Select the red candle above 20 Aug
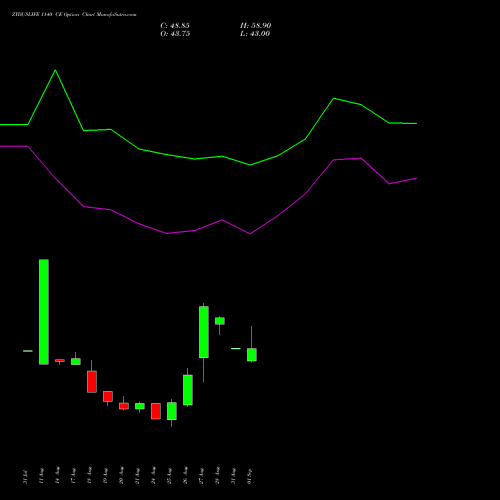The image size is (500, 500). pyautogui.click(x=124, y=406)
